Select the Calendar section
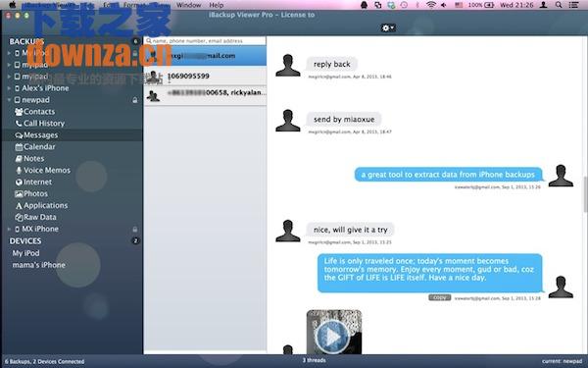Viewport: 588px width, 368px height. [x=35, y=147]
